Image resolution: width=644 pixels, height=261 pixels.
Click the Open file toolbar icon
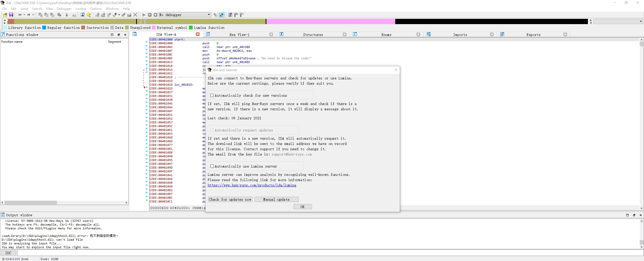[5, 15]
